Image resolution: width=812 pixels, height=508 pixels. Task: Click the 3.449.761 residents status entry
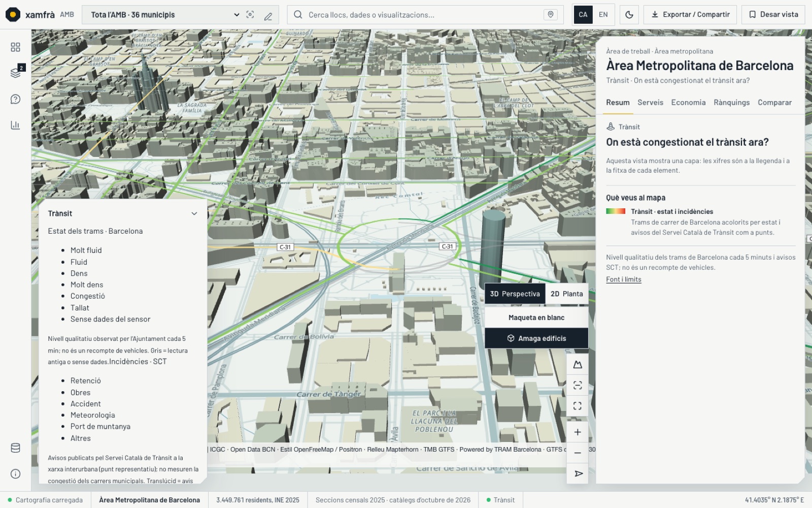pyautogui.click(x=258, y=500)
